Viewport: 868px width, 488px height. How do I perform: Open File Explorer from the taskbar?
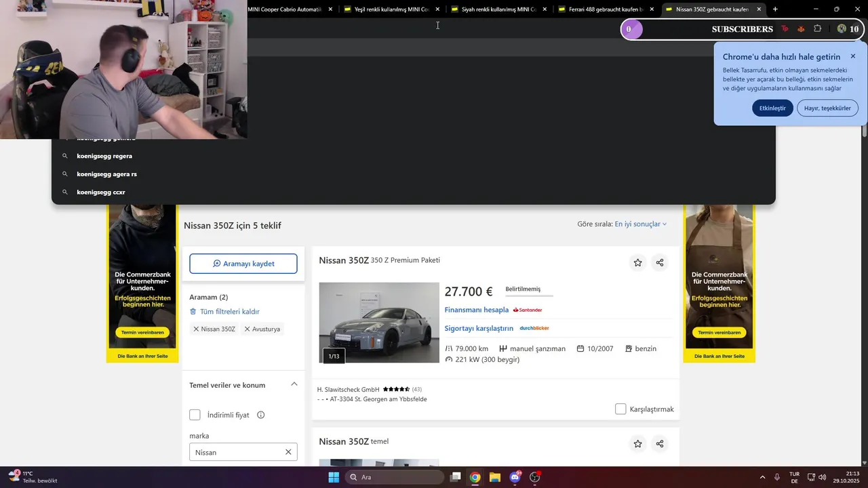pos(495,477)
